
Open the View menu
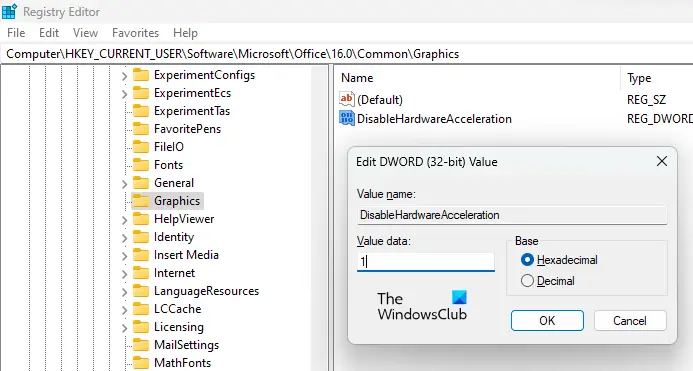[85, 33]
